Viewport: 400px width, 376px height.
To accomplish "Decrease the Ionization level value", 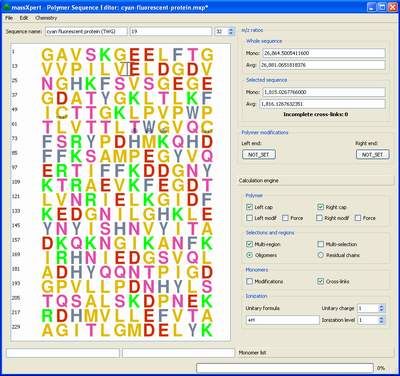I will tap(382, 322).
